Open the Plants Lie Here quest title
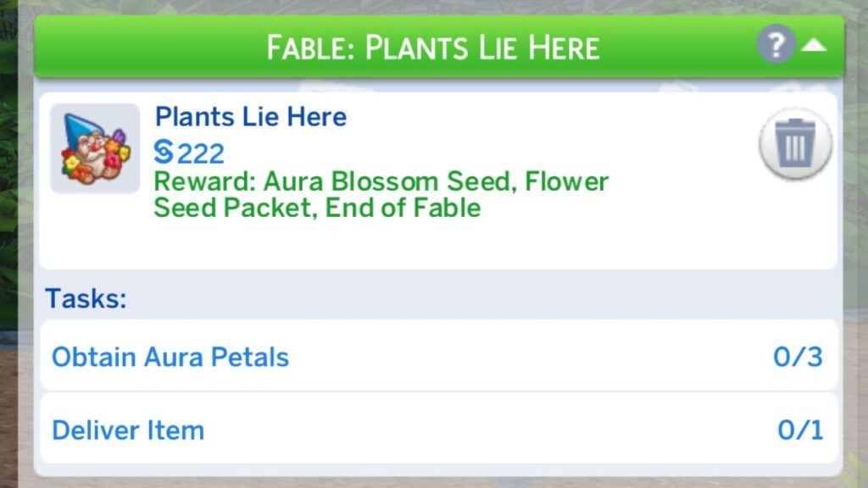This screenshot has height=488, width=868. pos(249,116)
